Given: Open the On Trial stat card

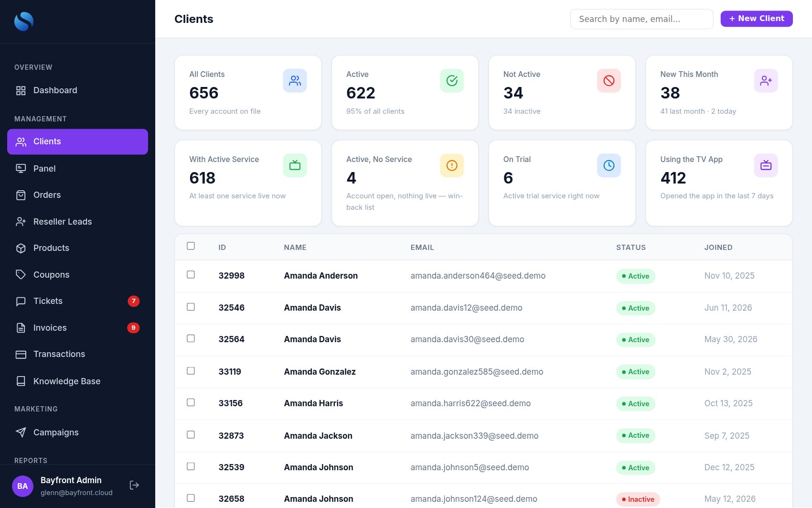Looking at the screenshot, I should pyautogui.click(x=562, y=183).
